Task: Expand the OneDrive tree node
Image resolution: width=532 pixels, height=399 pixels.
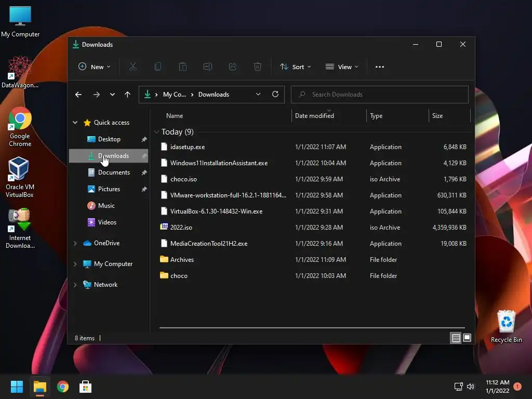Action: [x=75, y=243]
